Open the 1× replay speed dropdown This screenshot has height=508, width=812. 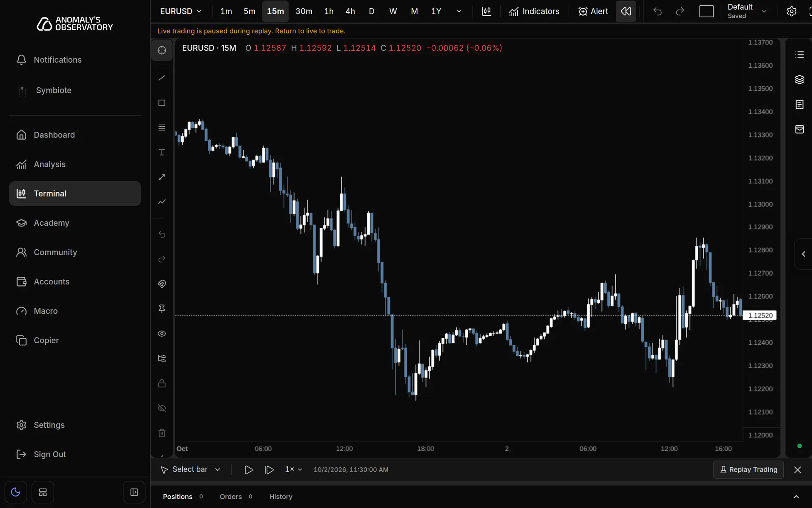coord(294,469)
